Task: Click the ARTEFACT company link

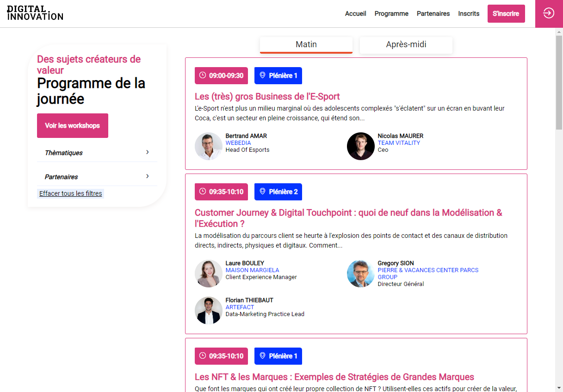Action: pos(240,307)
